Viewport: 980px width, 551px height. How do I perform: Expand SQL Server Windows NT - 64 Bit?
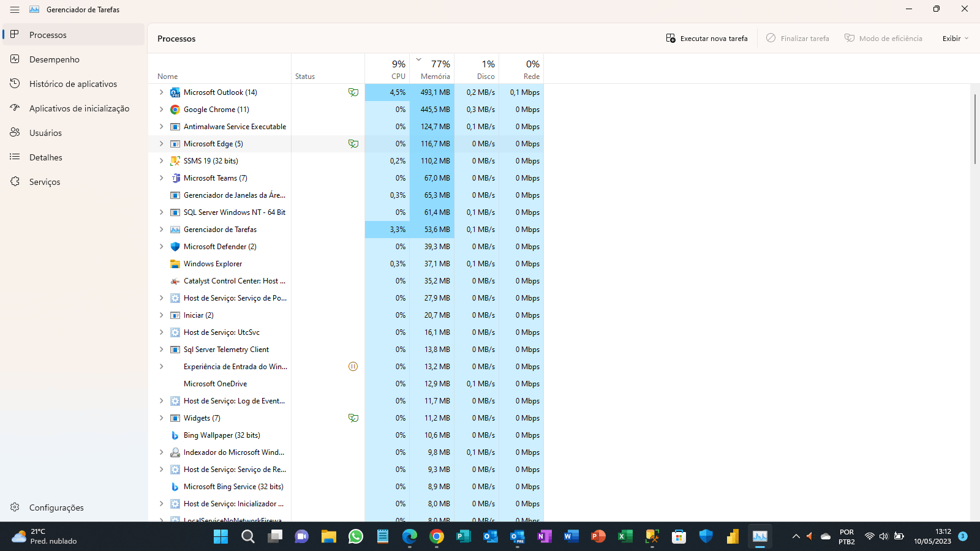[x=161, y=212]
